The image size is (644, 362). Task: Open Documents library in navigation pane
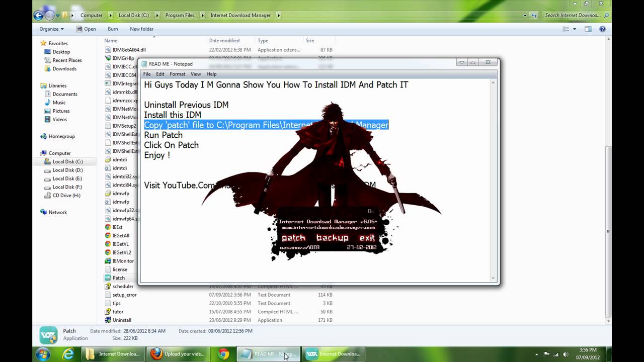pyautogui.click(x=65, y=94)
